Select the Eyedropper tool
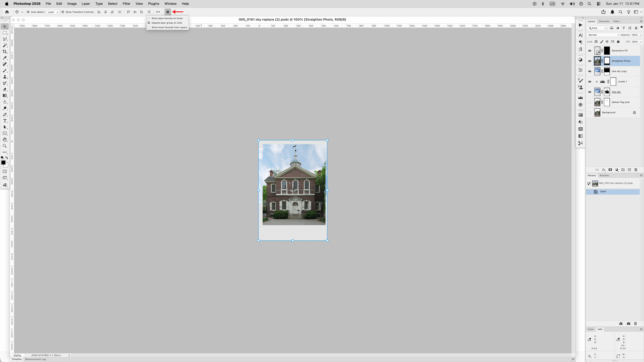The width and height of the screenshot is (644, 362). coord(5,58)
